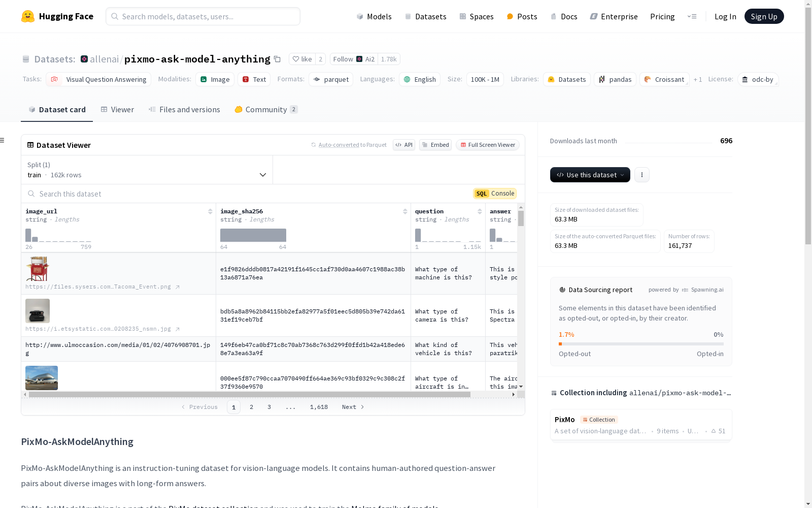Select the Image modality tag
Screen dimensions: 812x508
215,79
